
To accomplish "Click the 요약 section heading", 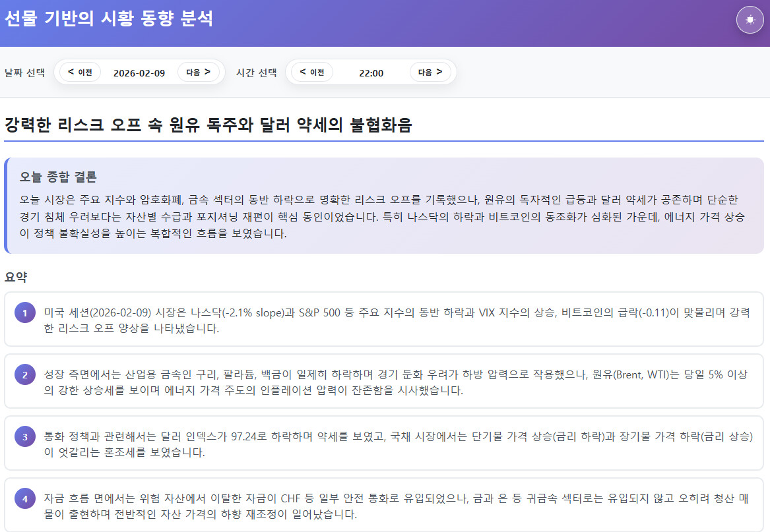I will click(x=16, y=277).
